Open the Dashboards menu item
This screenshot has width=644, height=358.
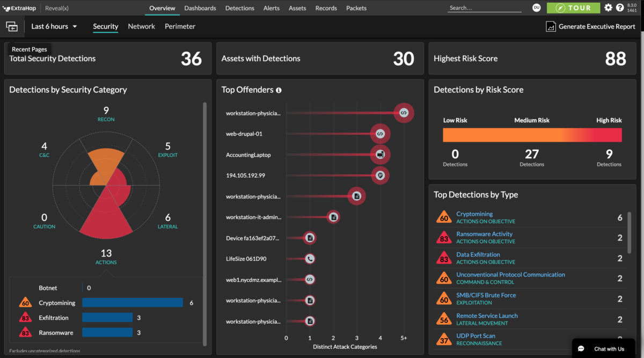(x=200, y=8)
